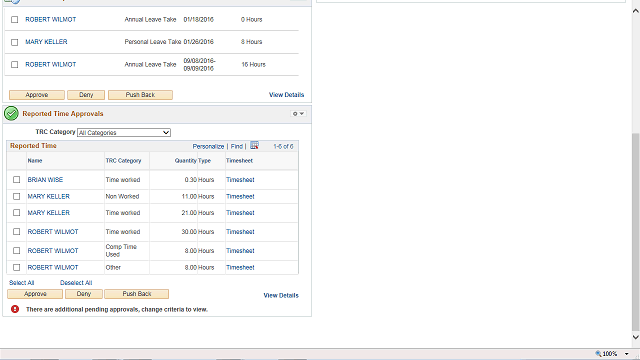
Task: Open Timesheet for Robert Wilmot Comp Time Used
Action: [x=240, y=251]
